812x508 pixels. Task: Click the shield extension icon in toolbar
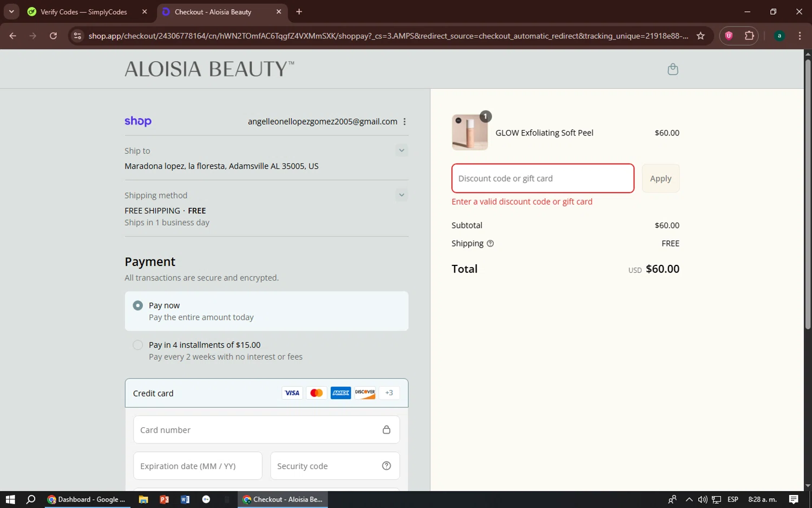729,36
